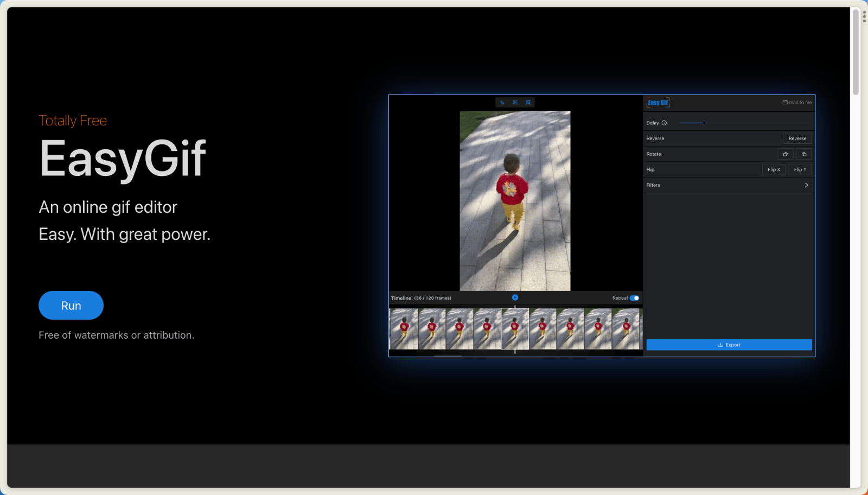The width and height of the screenshot is (868, 495).
Task: Click the GIF preview image of the child
Action: pos(515,201)
